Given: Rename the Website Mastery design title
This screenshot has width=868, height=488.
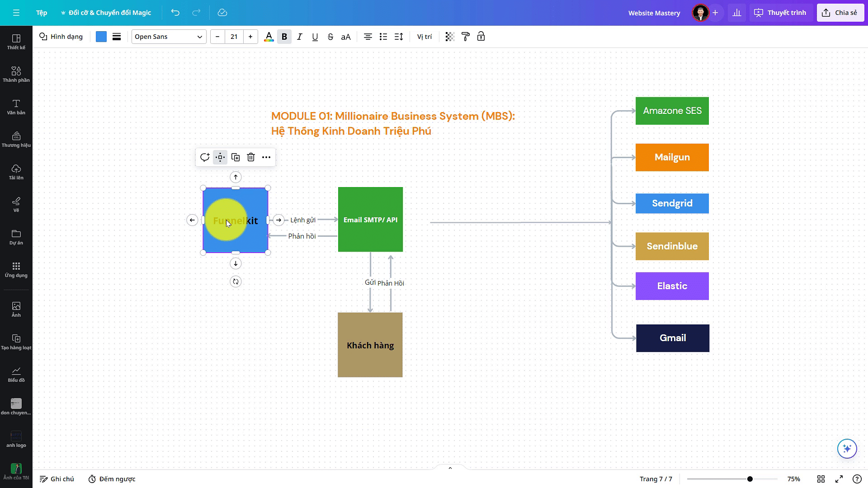Looking at the screenshot, I should (x=654, y=13).
